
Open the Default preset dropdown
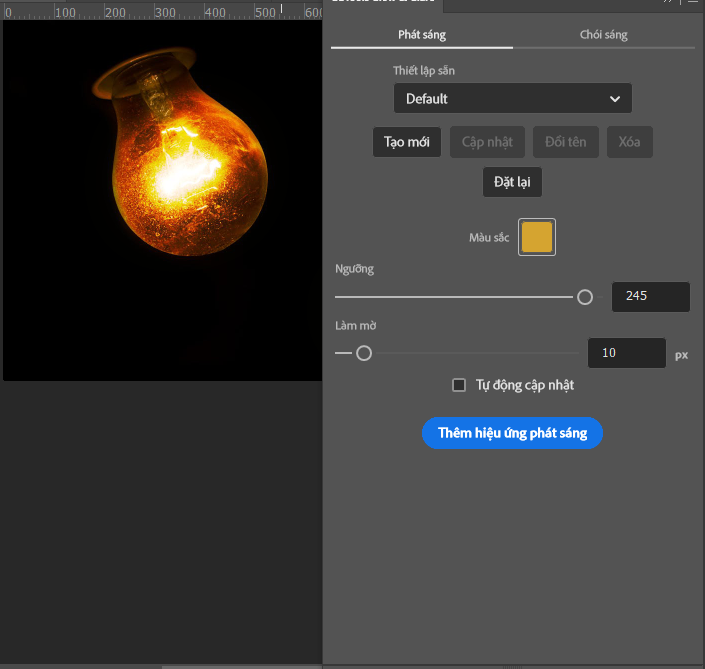coord(512,99)
